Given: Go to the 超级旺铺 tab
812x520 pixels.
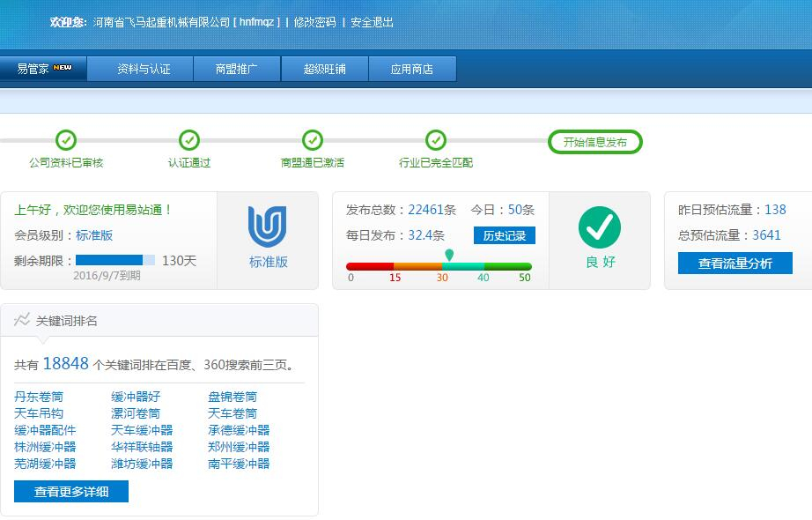Looking at the screenshot, I should point(324,69).
